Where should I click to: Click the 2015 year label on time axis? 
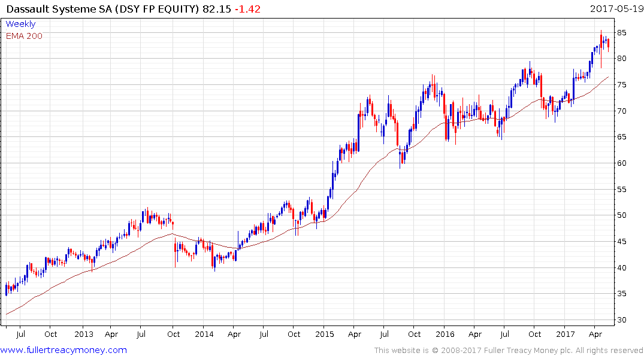(x=325, y=334)
